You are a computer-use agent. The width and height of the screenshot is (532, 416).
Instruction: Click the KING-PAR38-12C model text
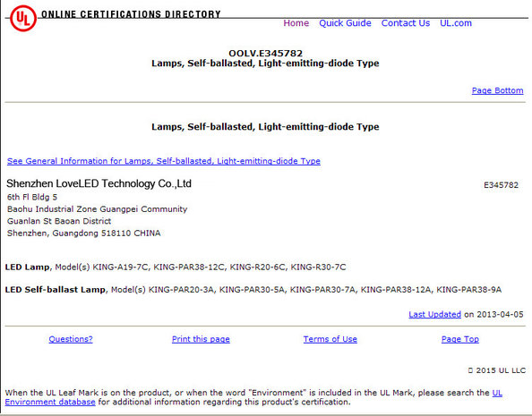click(189, 267)
